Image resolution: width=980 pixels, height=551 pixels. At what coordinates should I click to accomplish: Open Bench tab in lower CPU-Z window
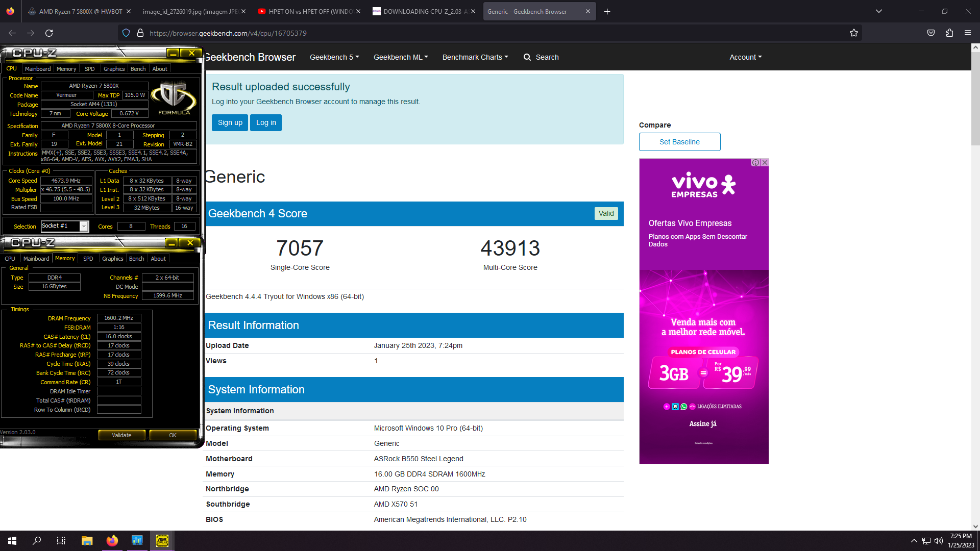(x=136, y=259)
